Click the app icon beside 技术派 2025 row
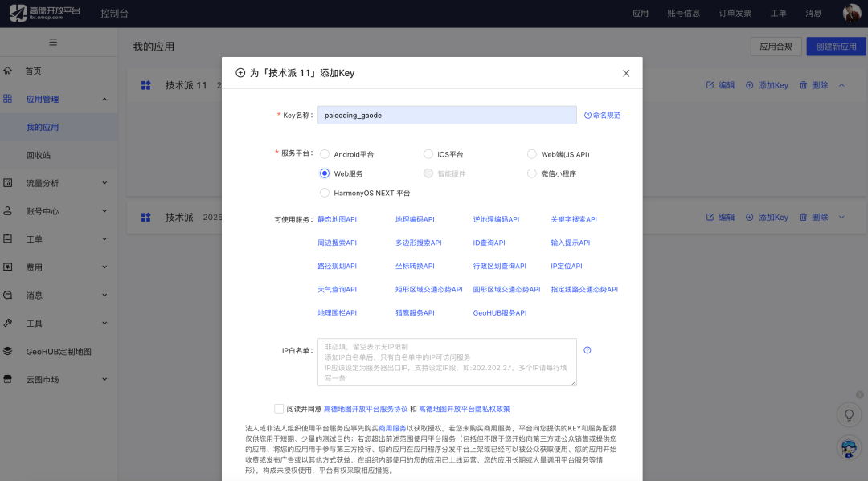Viewport: 868px width, 481px height. click(146, 218)
